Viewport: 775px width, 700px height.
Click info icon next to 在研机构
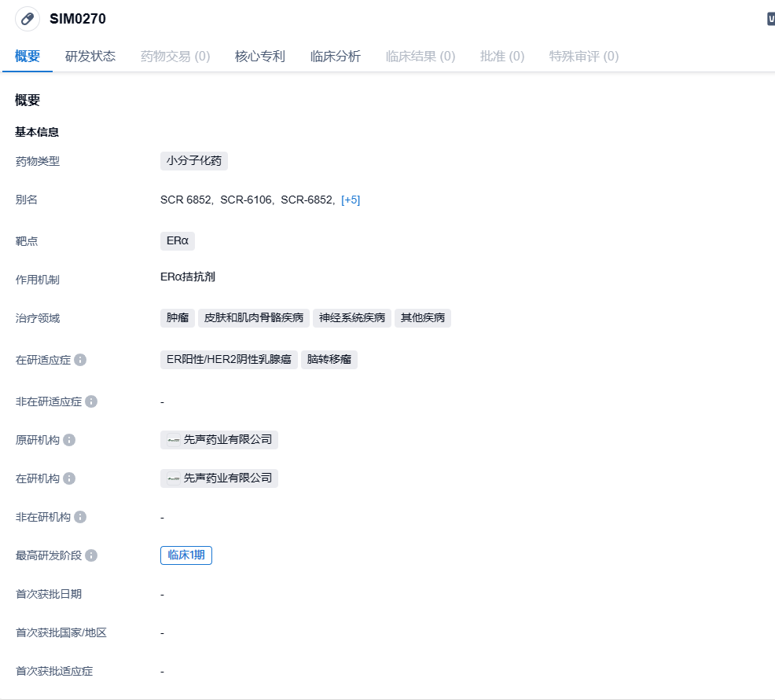point(69,478)
